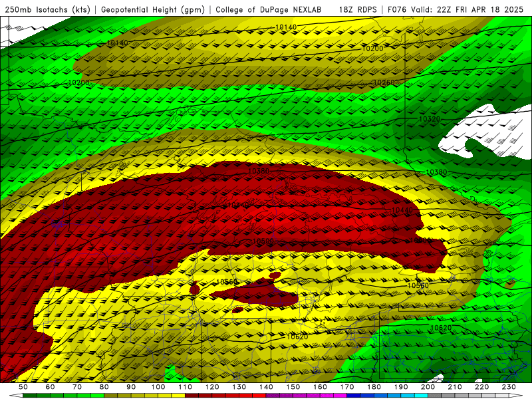This screenshot has height=399, width=532.
Task: Click the legend value 120
Action: [212, 387]
